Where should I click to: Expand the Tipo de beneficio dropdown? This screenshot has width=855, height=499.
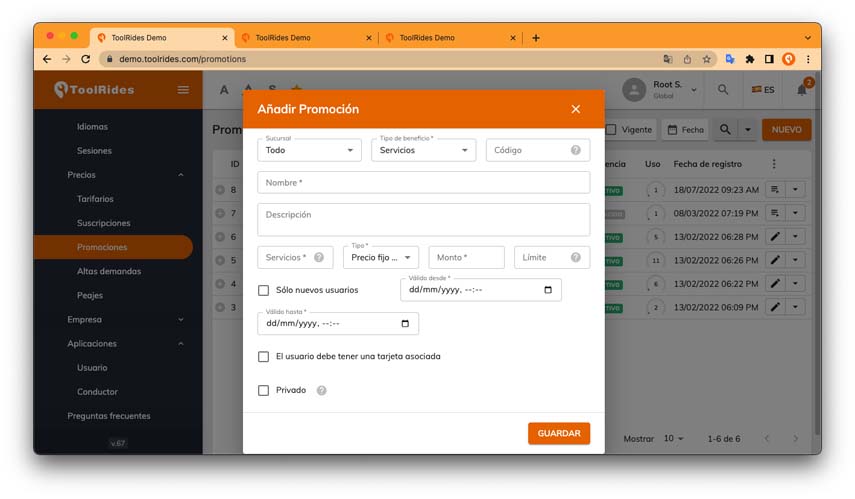423,150
